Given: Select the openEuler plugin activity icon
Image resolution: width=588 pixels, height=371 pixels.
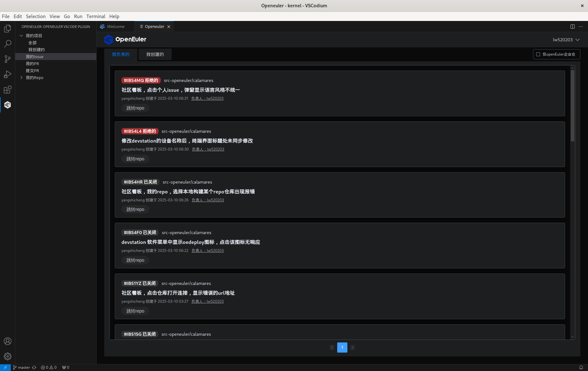Looking at the screenshot, I should [8, 105].
